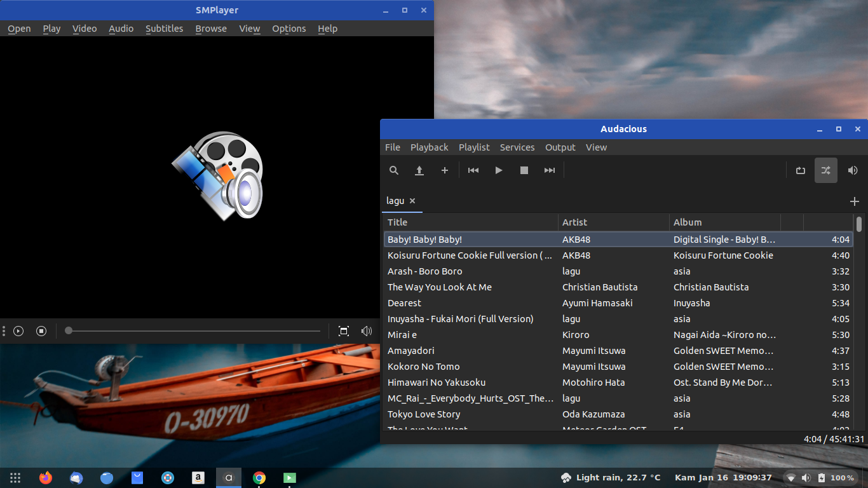The height and width of the screenshot is (488, 868).
Task: Toggle fullscreen in SMPlayer
Action: coord(344,331)
